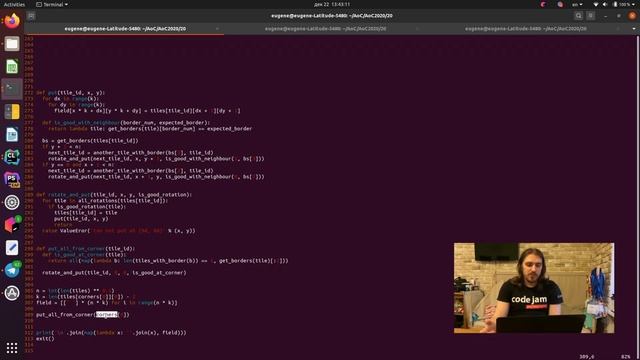Close the second terminal tab
Viewport: 640px width, 360px height.
(x=417, y=29)
